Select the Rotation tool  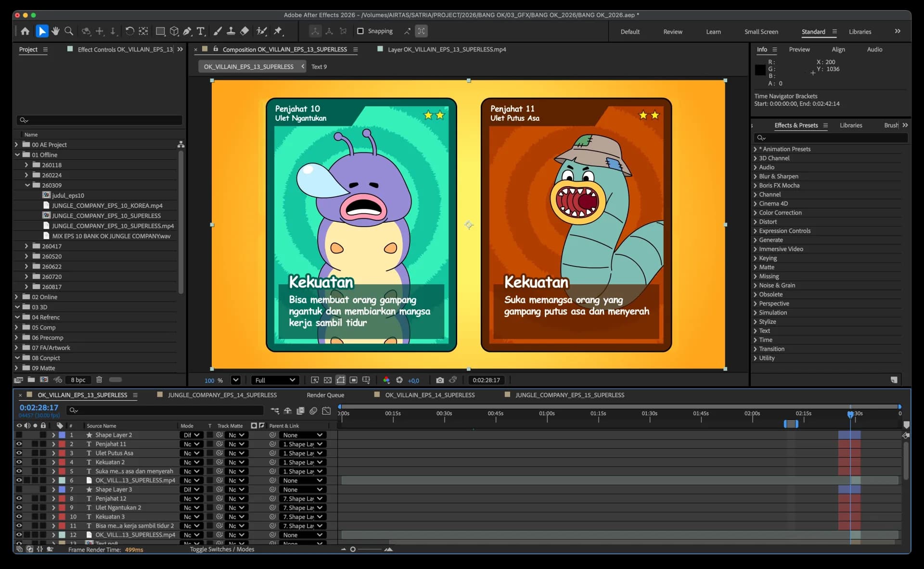coord(129,31)
